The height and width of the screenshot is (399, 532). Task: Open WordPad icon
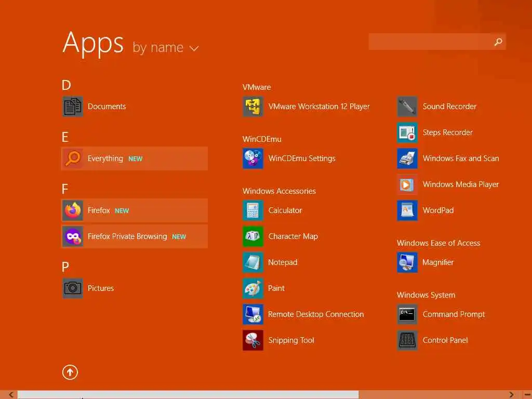407,210
